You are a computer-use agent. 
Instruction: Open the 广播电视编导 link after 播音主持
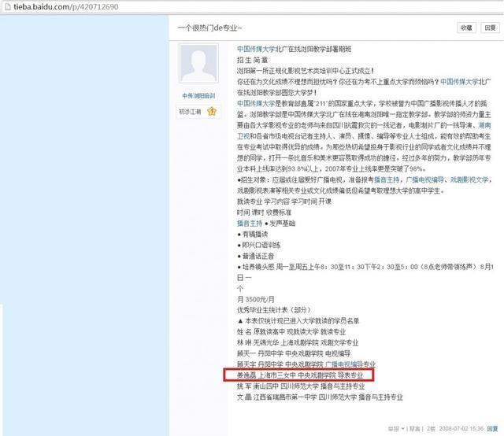425,179
